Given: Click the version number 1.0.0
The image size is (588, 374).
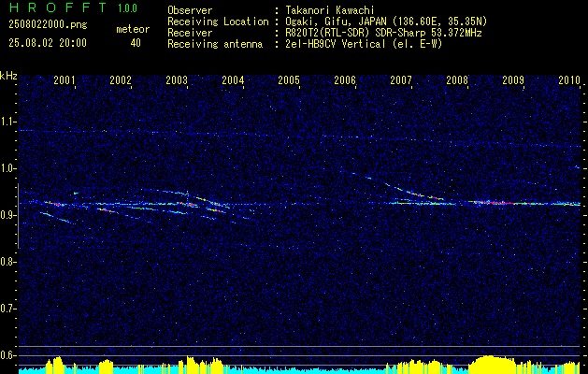Looking at the screenshot, I should pos(127,8).
